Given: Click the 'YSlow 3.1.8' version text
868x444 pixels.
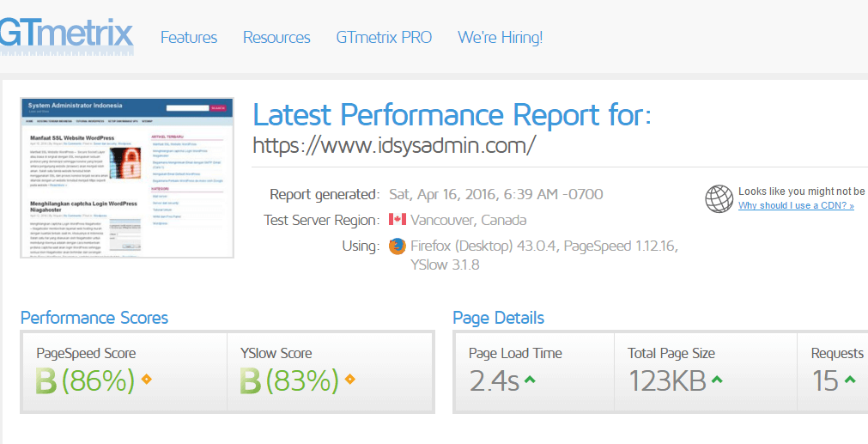Looking at the screenshot, I should click(x=445, y=265).
